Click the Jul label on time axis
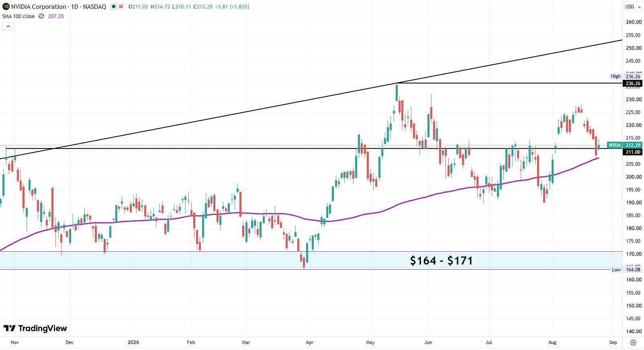644x350 pixels. [x=489, y=342]
